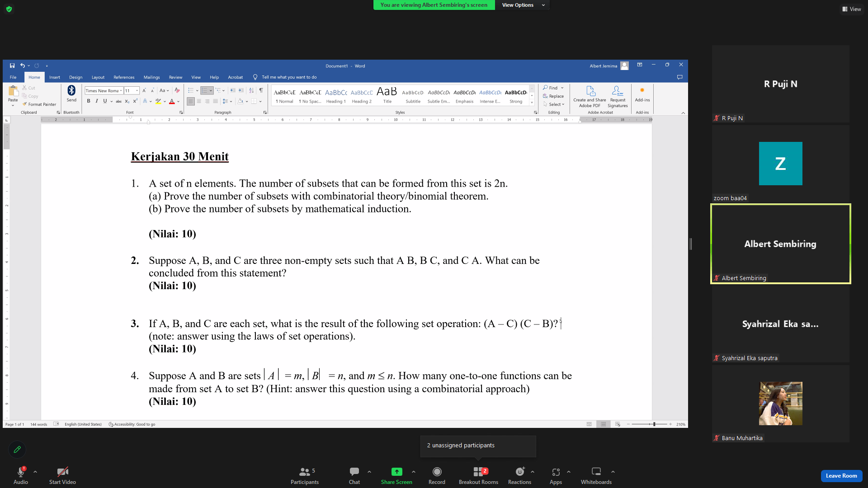Click the yellow text highlight color button
This screenshot has width=868, height=488.
(158, 101)
